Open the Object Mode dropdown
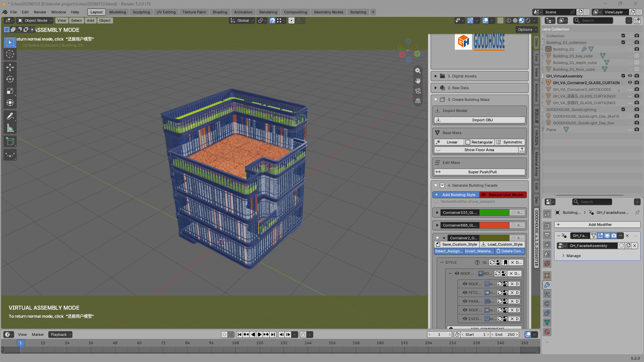644x362 pixels. 35,20
